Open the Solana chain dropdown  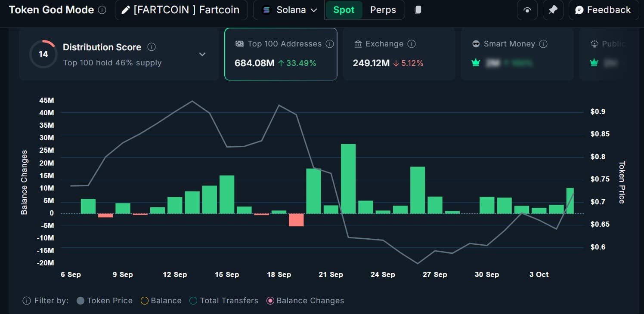[289, 10]
